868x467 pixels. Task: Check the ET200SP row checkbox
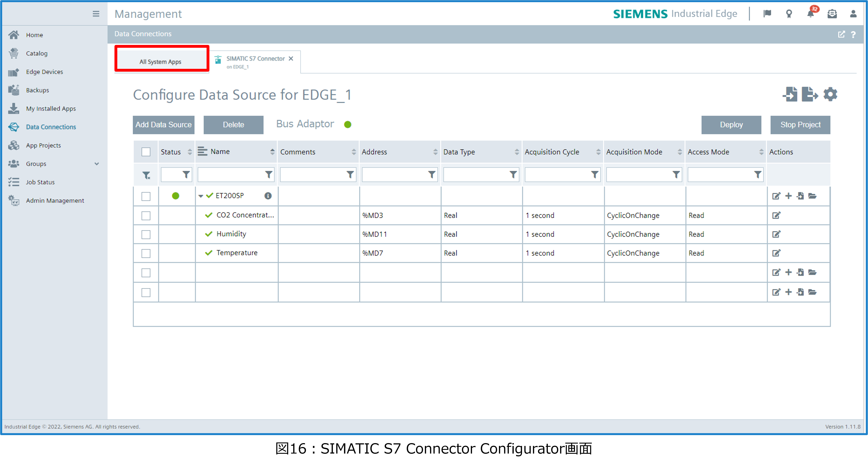click(146, 196)
